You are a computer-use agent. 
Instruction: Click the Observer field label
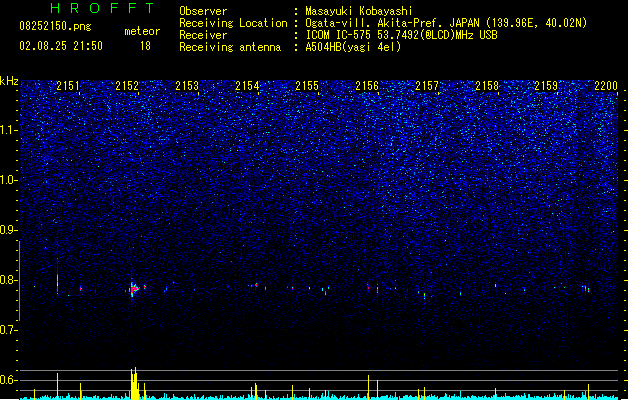tap(203, 11)
